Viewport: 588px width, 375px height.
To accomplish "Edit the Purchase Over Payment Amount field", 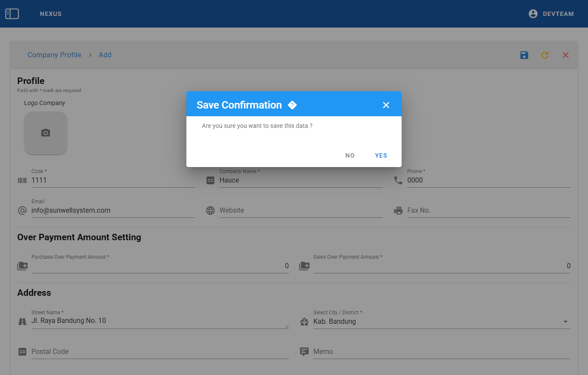I will tap(159, 266).
